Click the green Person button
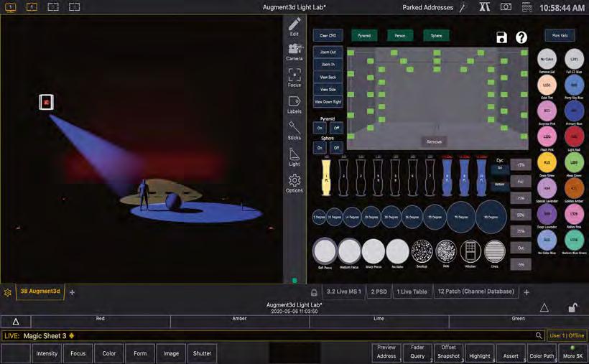Viewport: 589px width, 364px height. click(399, 36)
